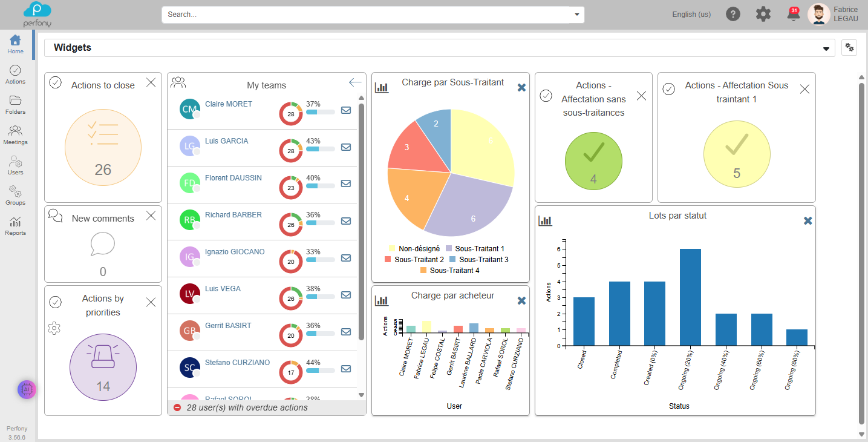868x442 pixels.
Task: Click the mail icon for Claire MORET
Action: coord(346,110)
